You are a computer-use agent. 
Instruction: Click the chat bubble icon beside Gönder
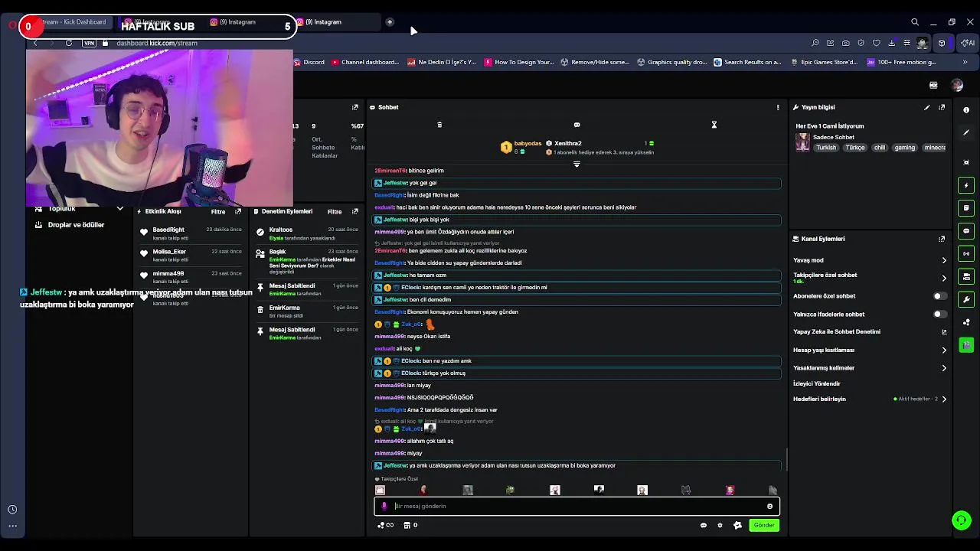pos(703,525)
